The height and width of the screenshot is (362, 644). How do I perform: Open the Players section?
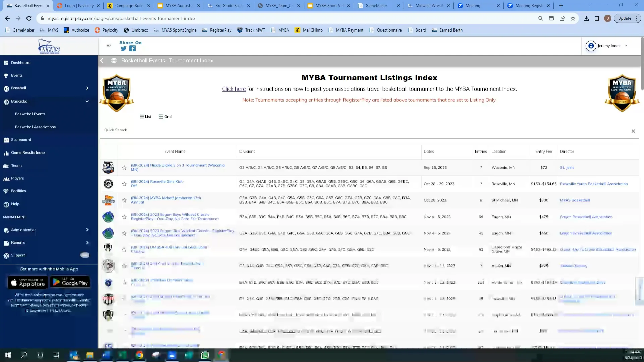(x=17, y=178)
